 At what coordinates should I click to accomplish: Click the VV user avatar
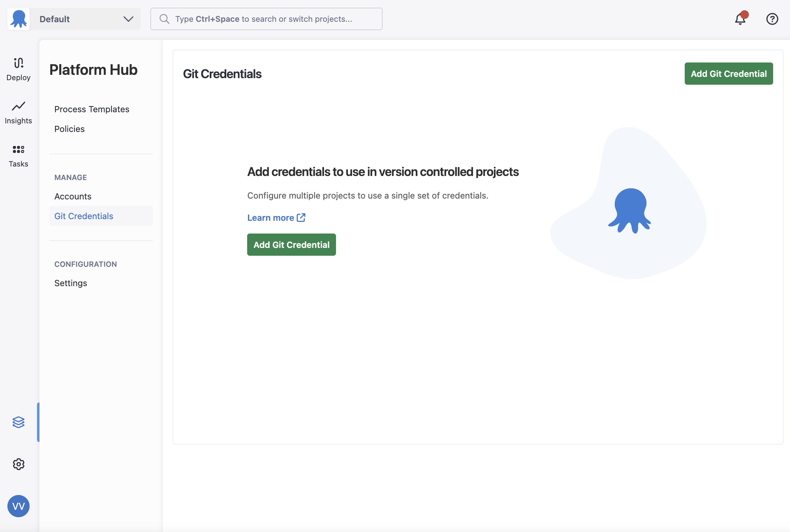click(19, 506)
